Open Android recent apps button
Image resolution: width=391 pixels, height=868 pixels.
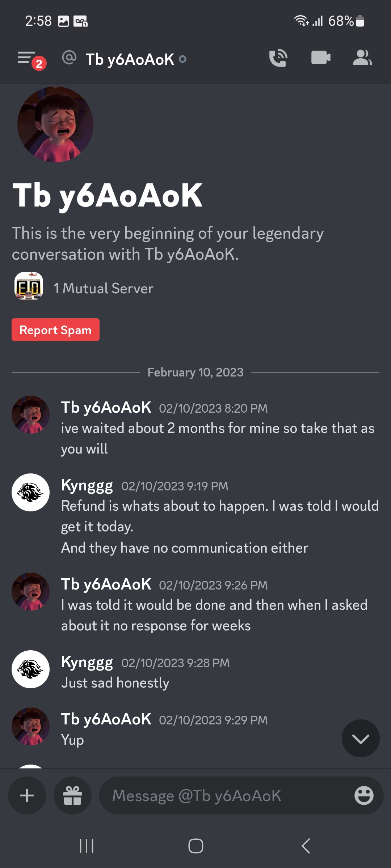pos(87,846)
